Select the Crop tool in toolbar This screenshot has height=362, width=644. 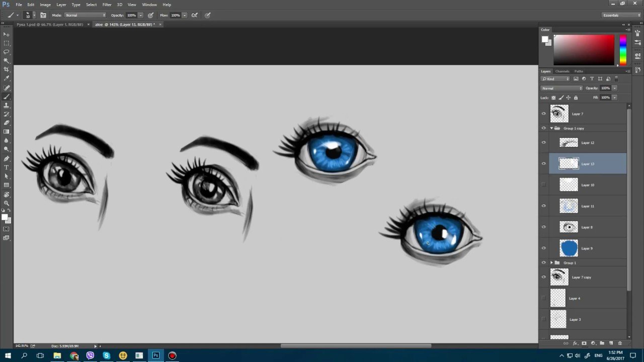[x=7, y=69]
